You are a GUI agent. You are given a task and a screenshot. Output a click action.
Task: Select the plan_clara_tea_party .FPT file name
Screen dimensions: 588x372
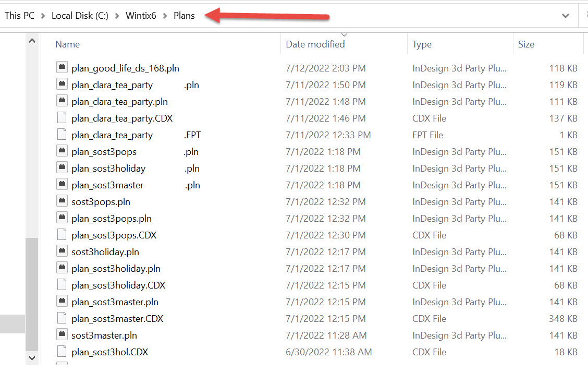point(136,135)
